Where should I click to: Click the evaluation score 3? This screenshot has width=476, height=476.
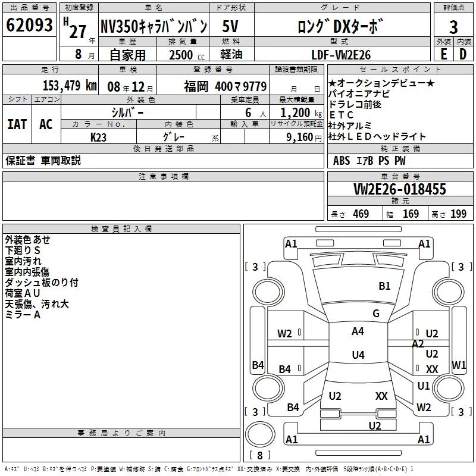[x=453, y=27]
